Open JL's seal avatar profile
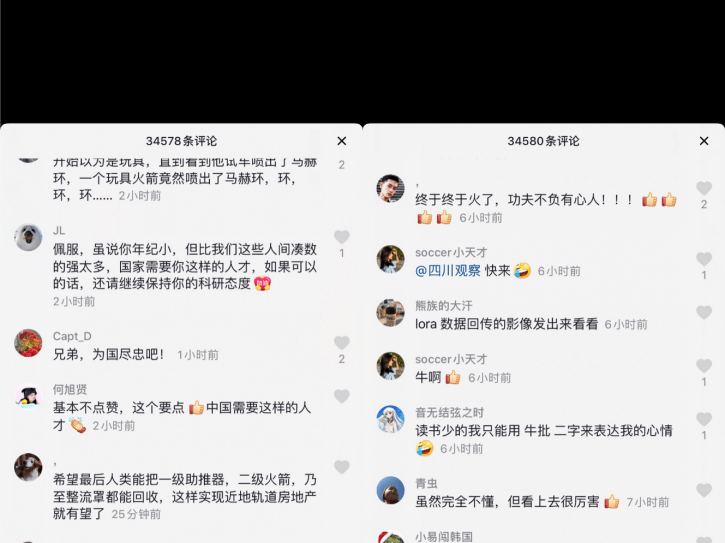 pos(28,237)
